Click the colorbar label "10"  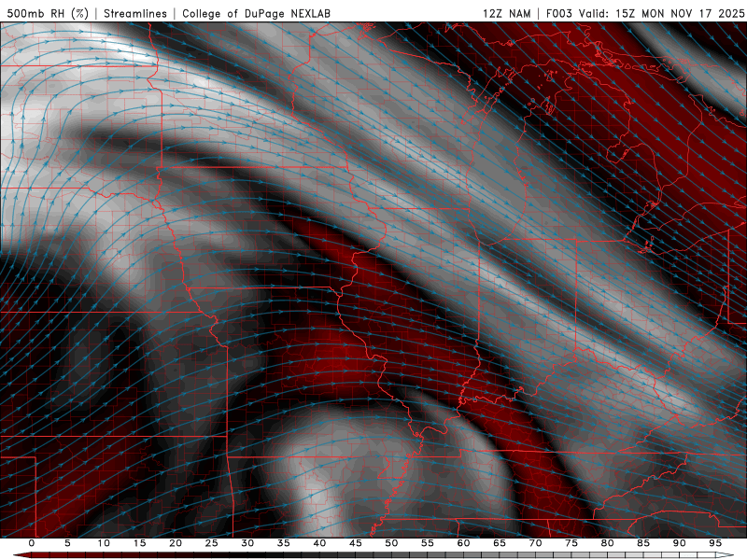104,543
